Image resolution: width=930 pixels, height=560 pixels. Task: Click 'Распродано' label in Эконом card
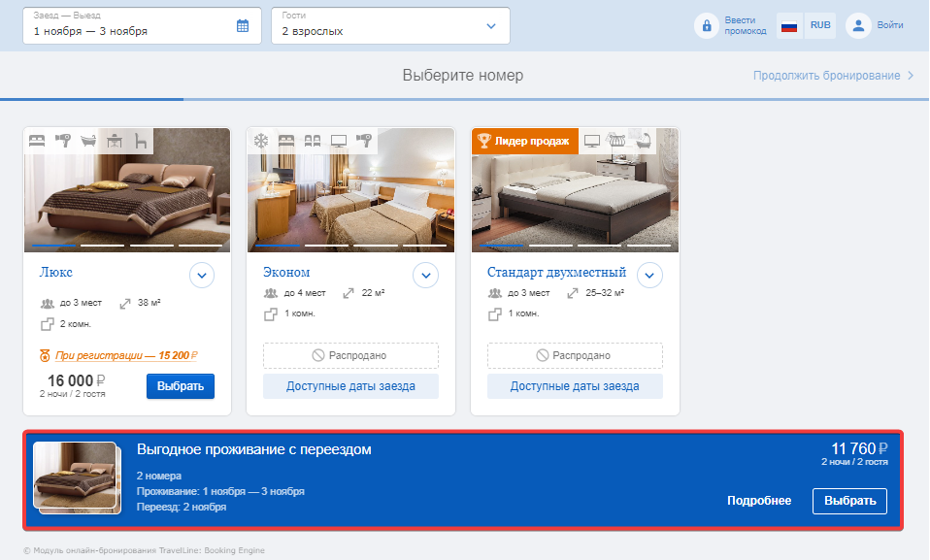tap(357, 355)
